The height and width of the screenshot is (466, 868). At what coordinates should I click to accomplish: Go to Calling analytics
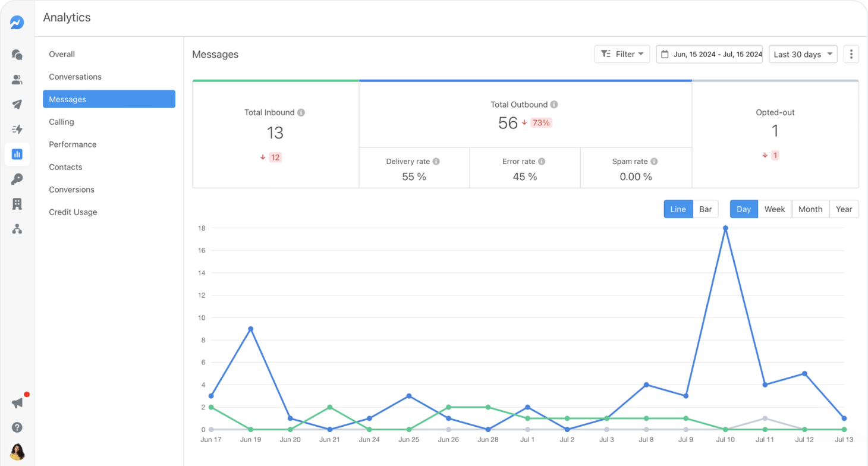(61, 122)
